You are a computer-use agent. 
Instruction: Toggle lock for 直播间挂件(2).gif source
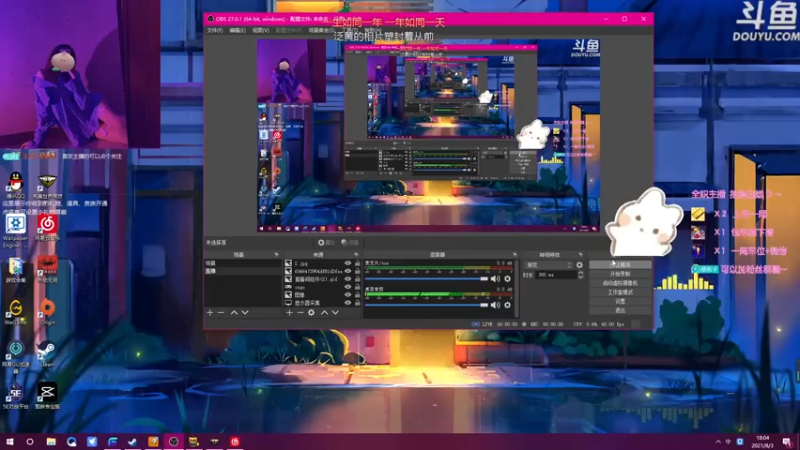[357, 279]
